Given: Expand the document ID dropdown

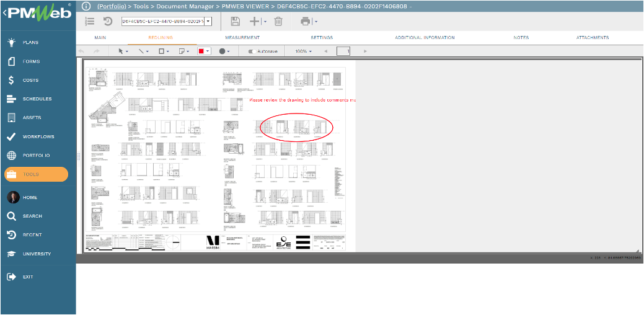Looking at the screenshot, I should coord(208,21).
